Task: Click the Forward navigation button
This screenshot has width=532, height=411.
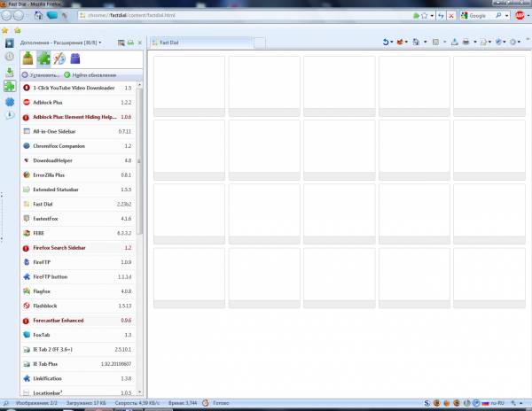Action: 19,15
